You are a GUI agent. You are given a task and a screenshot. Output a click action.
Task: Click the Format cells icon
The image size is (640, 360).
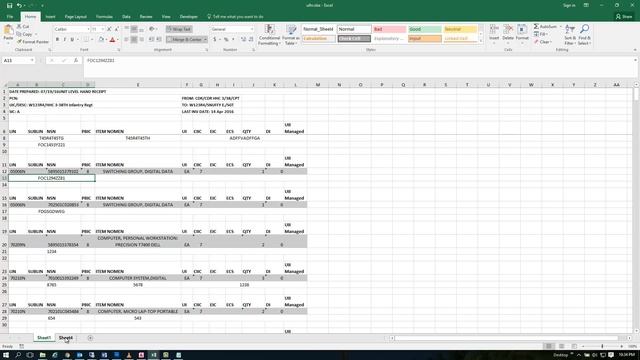(522, 30)
